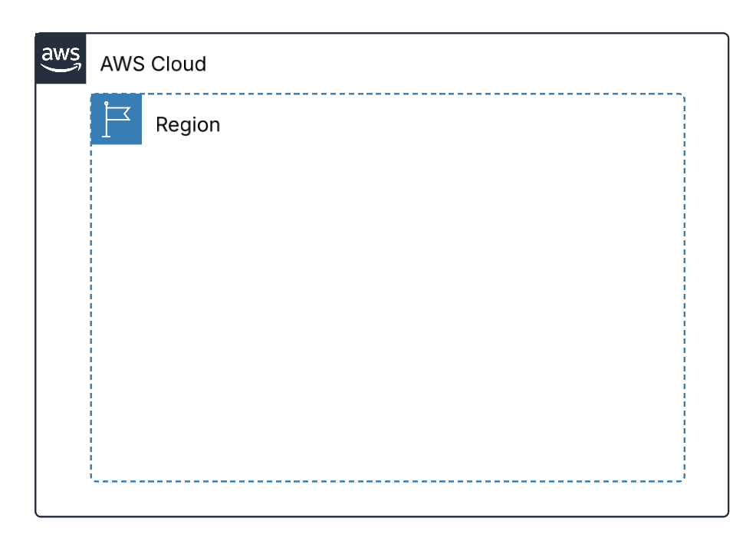756x551 pixels.
Task: Click empty canvas inside the Region container
Action: [388, 308]
